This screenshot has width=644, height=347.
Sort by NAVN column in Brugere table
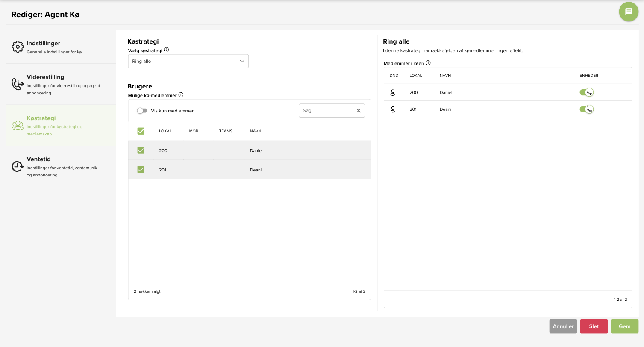pyautogui.click(x=256, y=131)
